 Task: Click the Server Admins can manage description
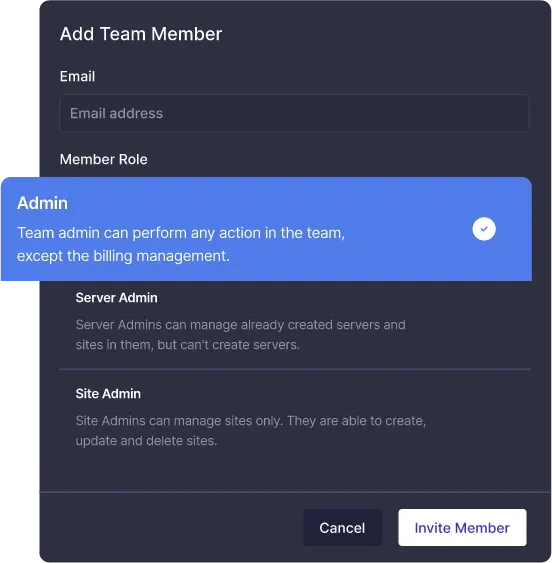(x=241, y=335)
